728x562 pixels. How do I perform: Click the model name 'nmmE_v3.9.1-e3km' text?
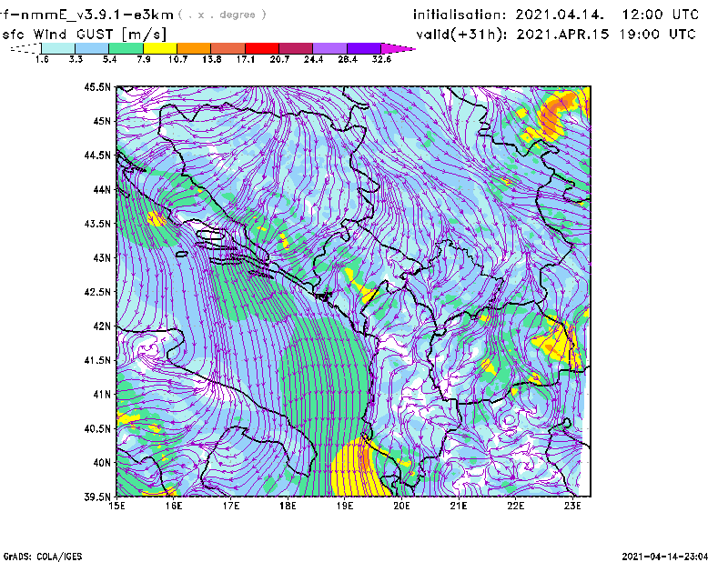(x=97, y=15)
